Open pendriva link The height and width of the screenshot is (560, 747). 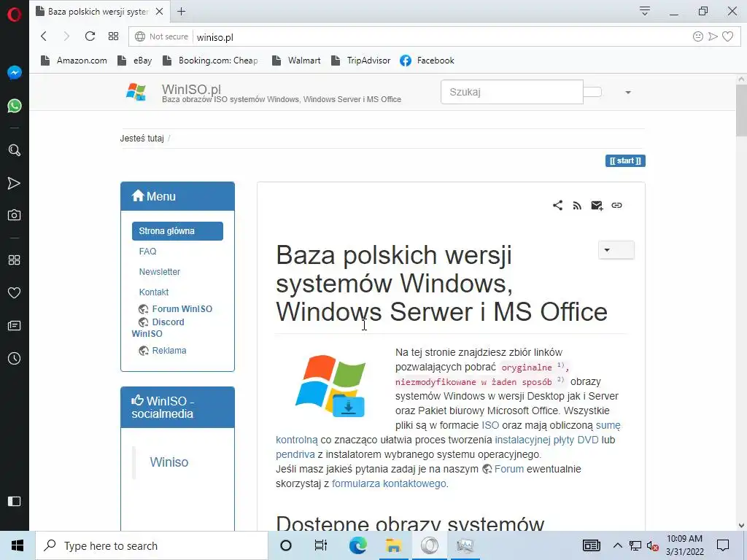[295, 454]
